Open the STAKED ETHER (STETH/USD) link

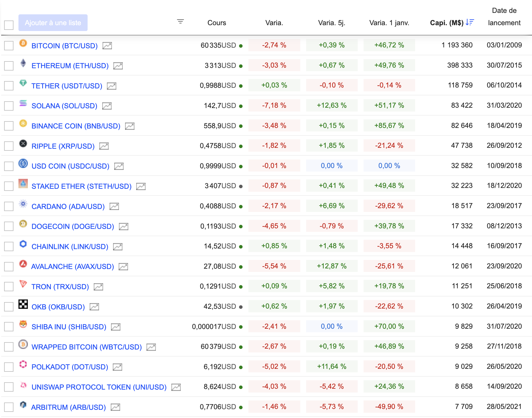tap(81, 186)
